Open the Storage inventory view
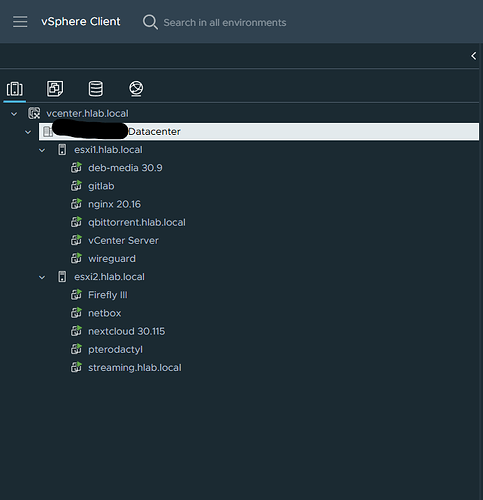 (x=96, y=89)
